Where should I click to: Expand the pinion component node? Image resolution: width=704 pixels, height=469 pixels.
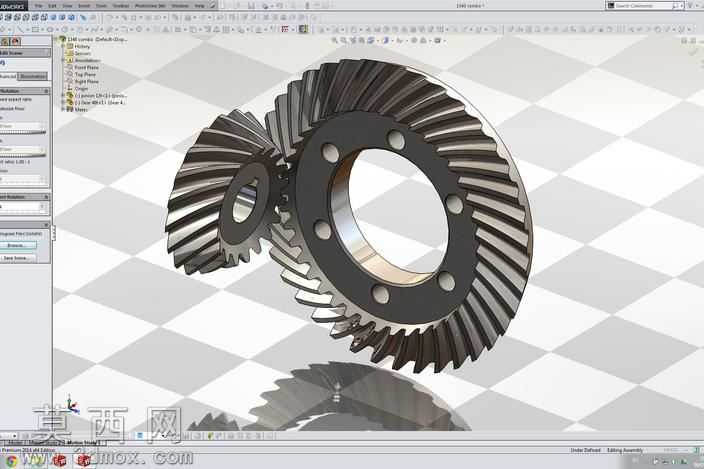pos(63,96)
